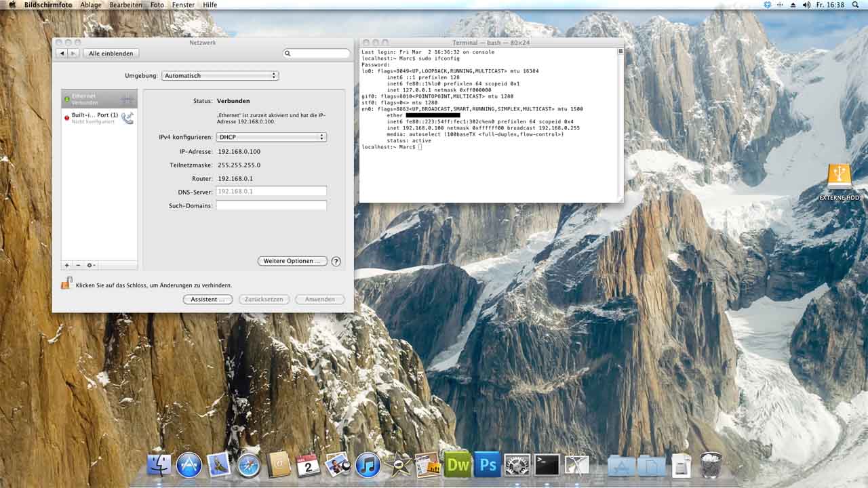The image size is (868, 488).
Task: Click the Zurücksetzen button
Action: (x=264, y=299)
